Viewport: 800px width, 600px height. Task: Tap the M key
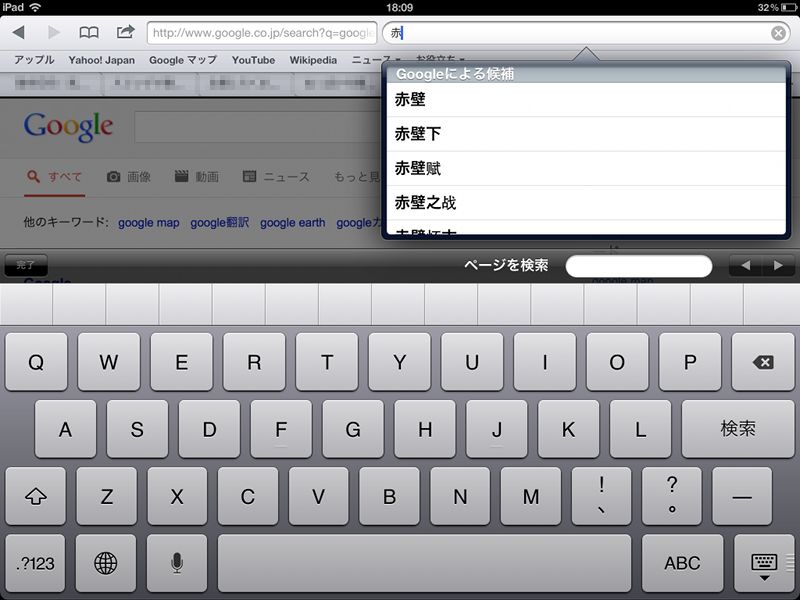coord(531,496)
